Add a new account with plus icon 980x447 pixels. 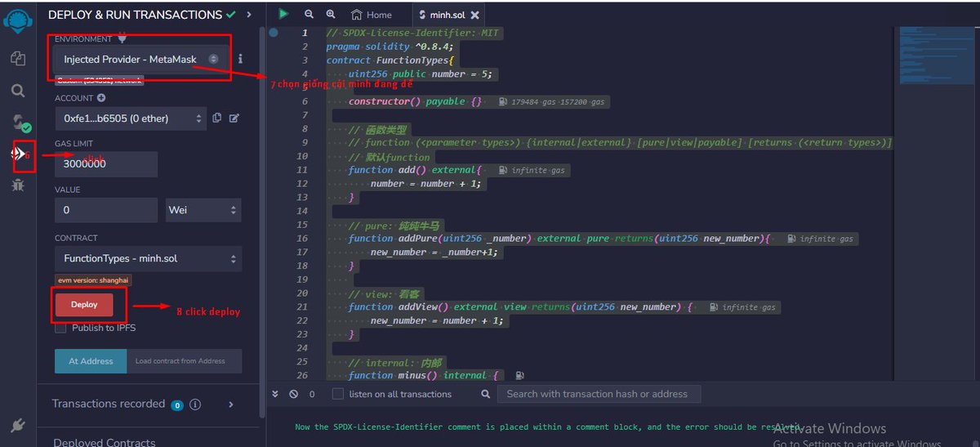101,98
